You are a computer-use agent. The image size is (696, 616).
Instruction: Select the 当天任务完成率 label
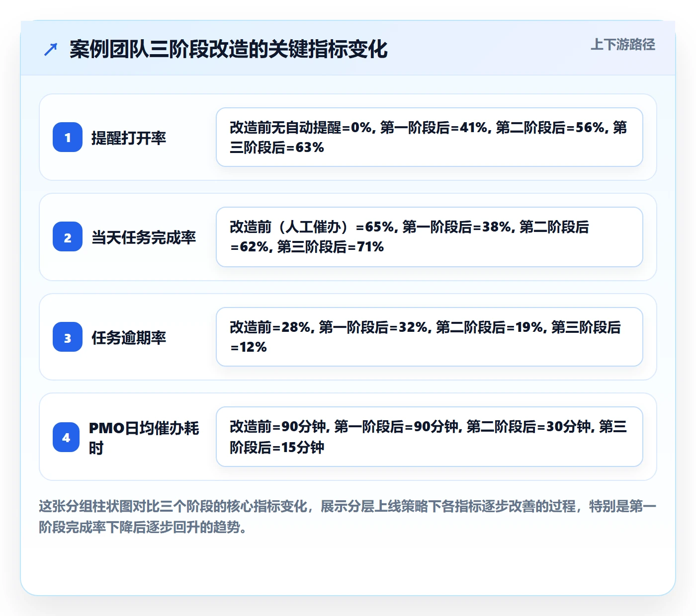144,237
